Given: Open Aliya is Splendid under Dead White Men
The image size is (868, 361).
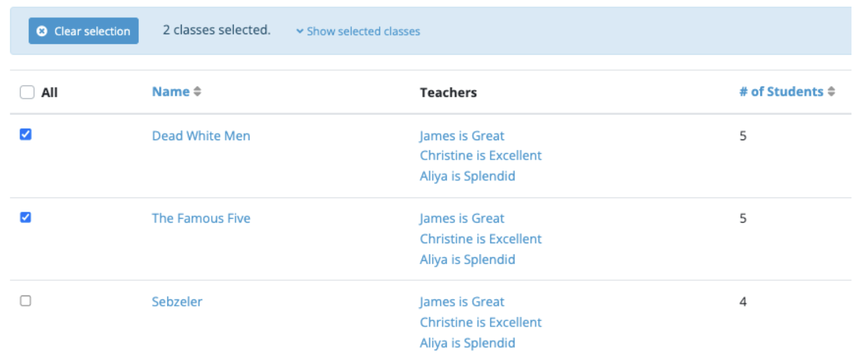Looking at the screenshot, I should coord(467,177).
